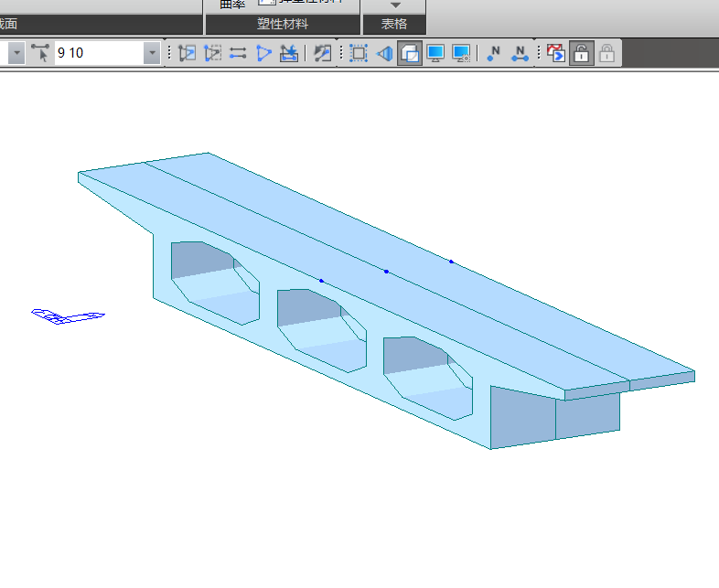
Task: Click the double line elements icon
Action: (x=238, y=53)
